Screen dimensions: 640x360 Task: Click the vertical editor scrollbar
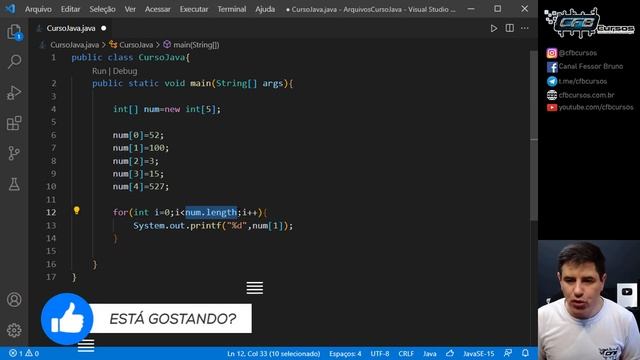[533, 137]
